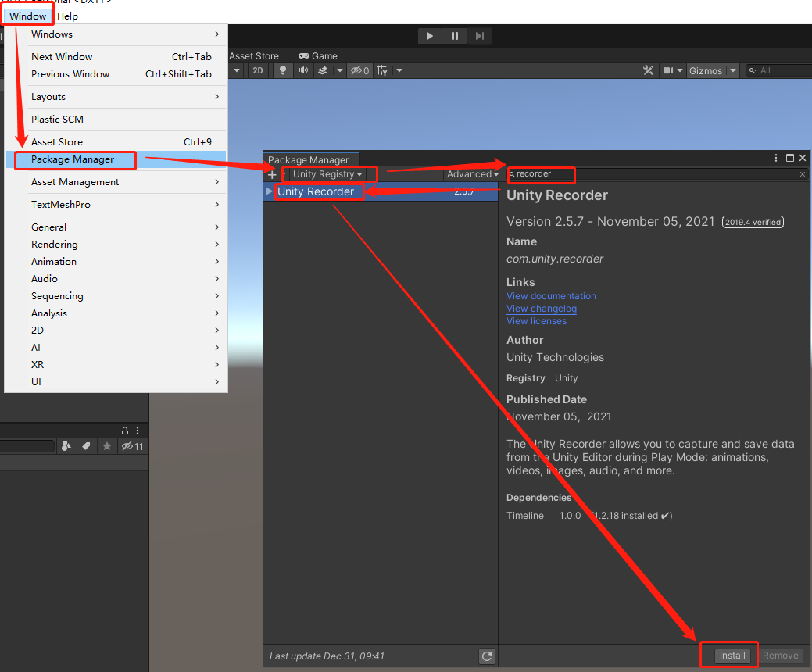Click the Install button
812x672 pixels.
(732, 656)
